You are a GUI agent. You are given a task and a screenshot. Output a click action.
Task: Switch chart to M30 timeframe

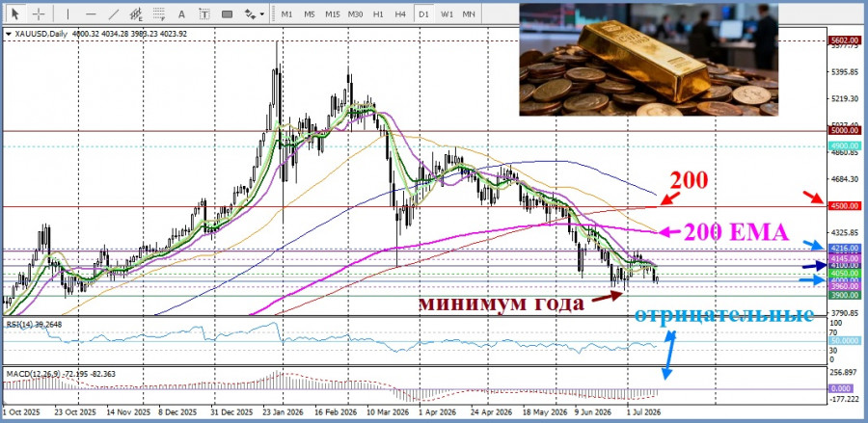click(x=355, y=14)
